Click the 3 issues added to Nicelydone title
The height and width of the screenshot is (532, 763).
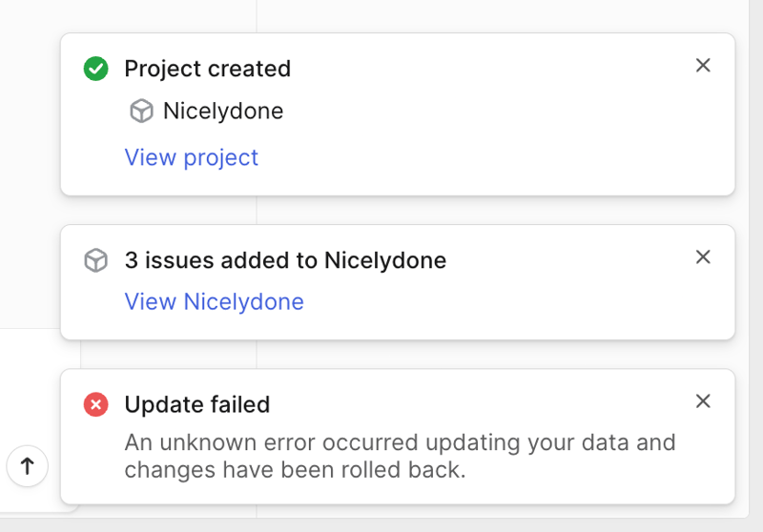coord(285,260)
